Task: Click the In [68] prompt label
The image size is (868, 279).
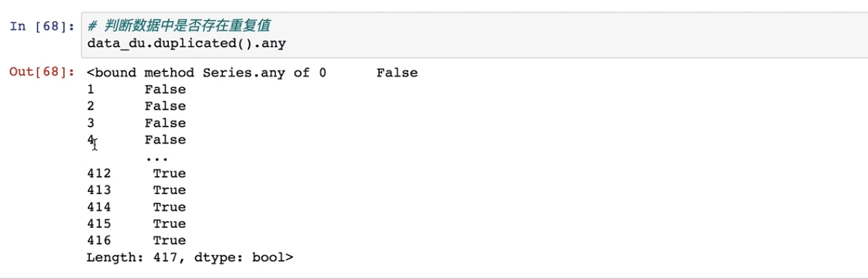Action: [x=42, y=27]
